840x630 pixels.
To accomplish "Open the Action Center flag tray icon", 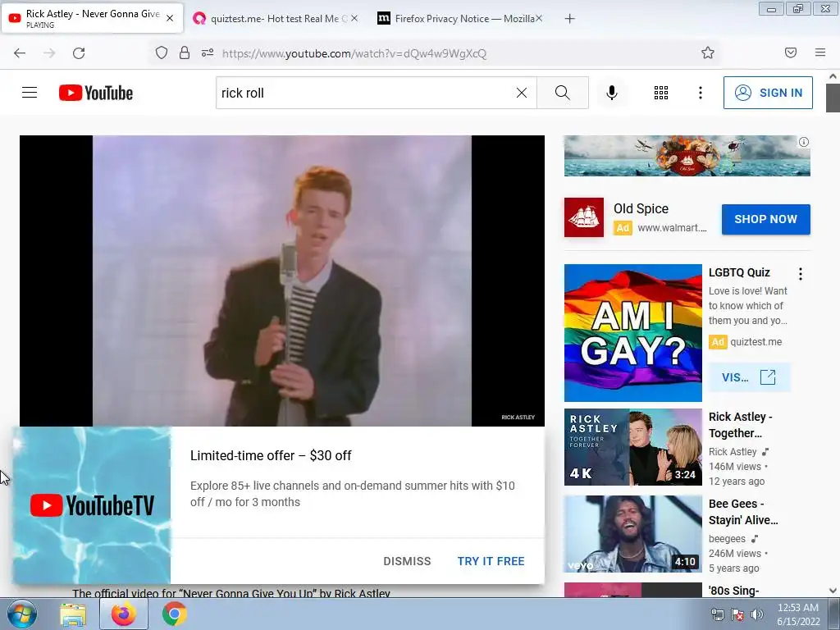I will click(737, 614).
